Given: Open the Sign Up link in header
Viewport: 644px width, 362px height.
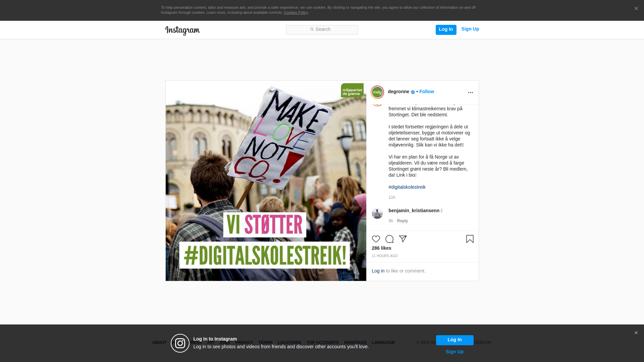Looking at the screenshot, I should pos(470,29).
